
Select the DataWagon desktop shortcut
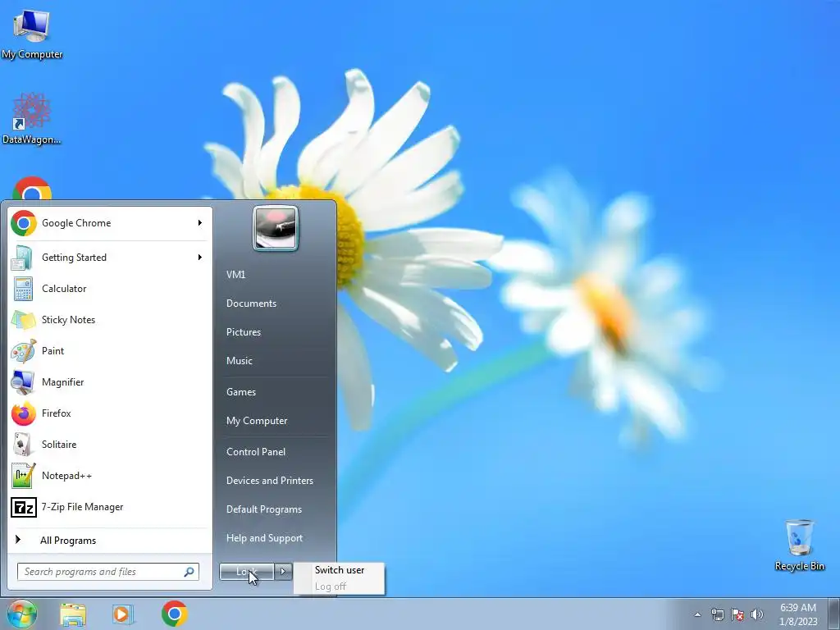click(32, 119)
